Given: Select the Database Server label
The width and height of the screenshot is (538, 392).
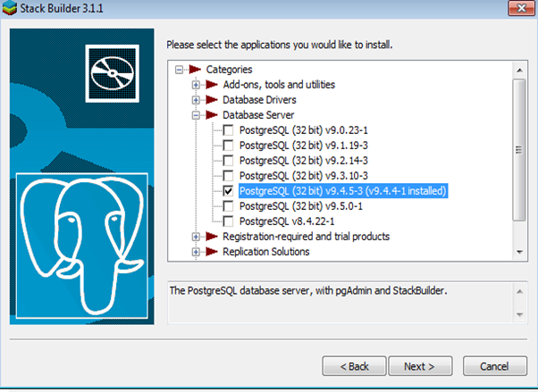Looking at the screenshot, I should pyautogui.click(x=258, y=115).
